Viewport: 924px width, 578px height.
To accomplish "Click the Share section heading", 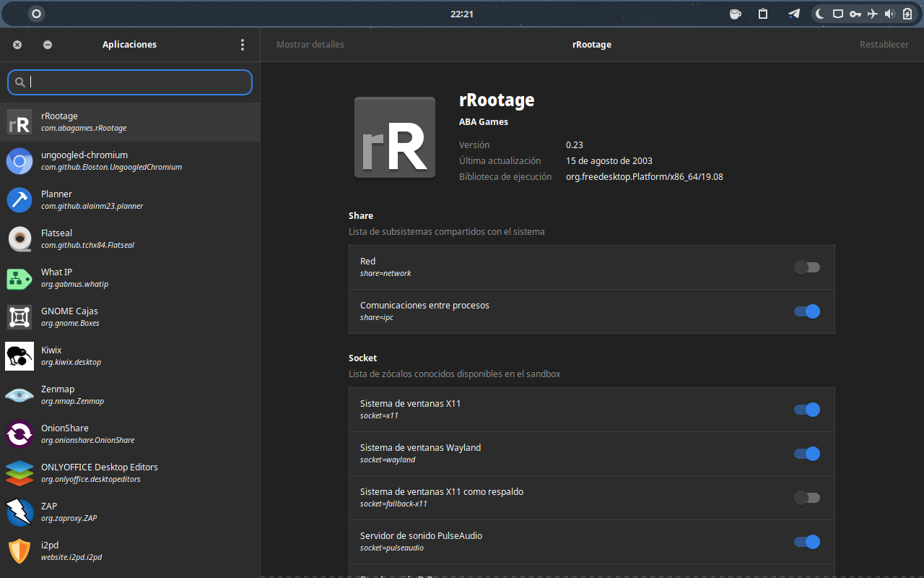I will (361, 215).
